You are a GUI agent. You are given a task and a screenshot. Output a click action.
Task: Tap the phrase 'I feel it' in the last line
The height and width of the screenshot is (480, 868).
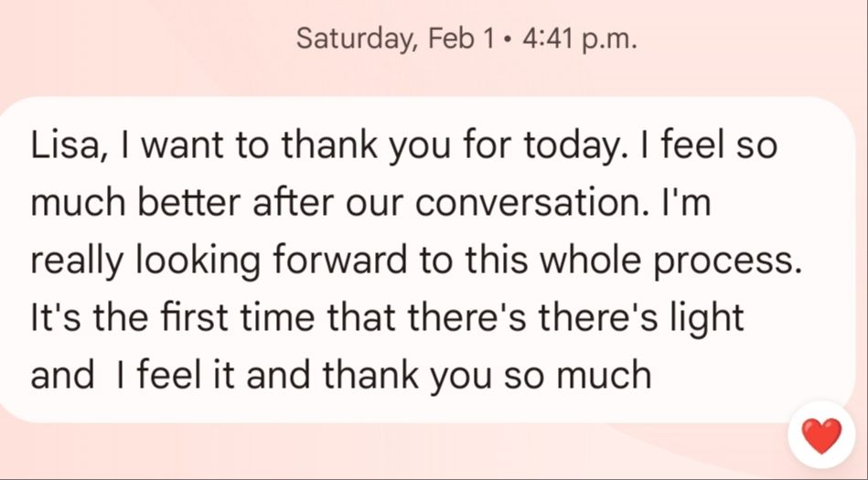179,376
